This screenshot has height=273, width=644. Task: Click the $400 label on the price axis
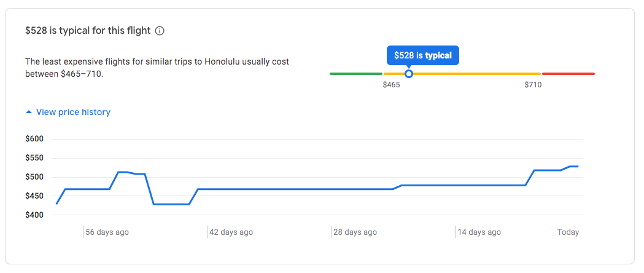34,215
